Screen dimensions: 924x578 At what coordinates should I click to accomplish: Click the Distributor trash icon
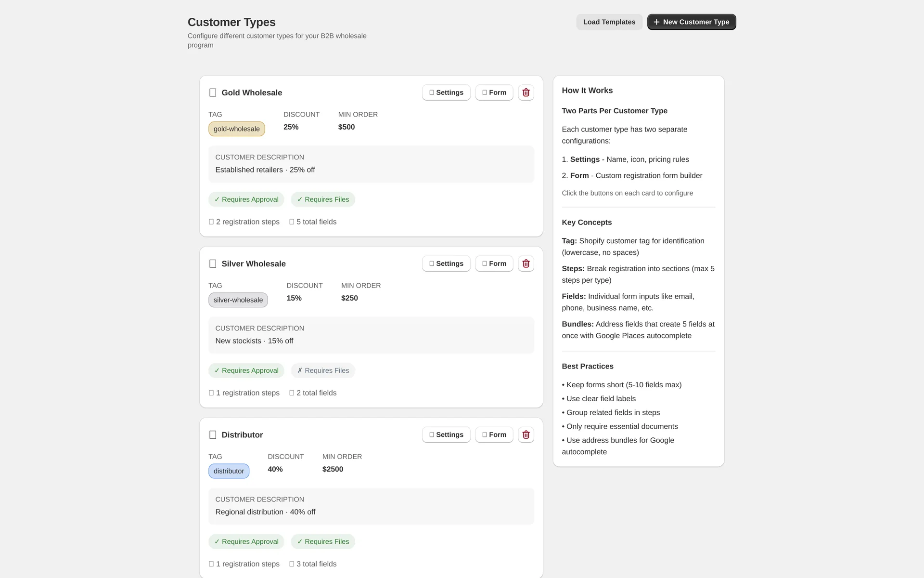[526, 434]
